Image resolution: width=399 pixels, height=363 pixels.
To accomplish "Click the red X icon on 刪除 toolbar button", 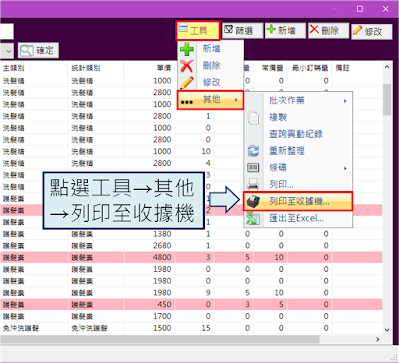I will click(314, 29).
